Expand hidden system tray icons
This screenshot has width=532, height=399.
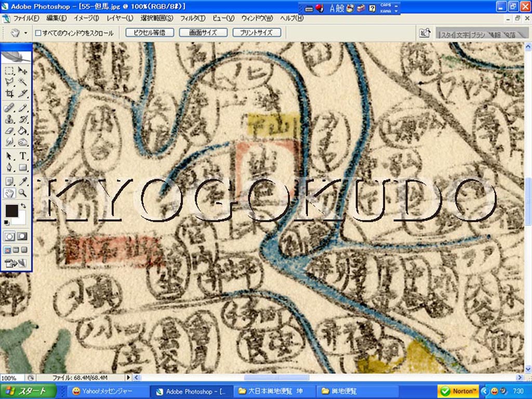coord(484,391)
